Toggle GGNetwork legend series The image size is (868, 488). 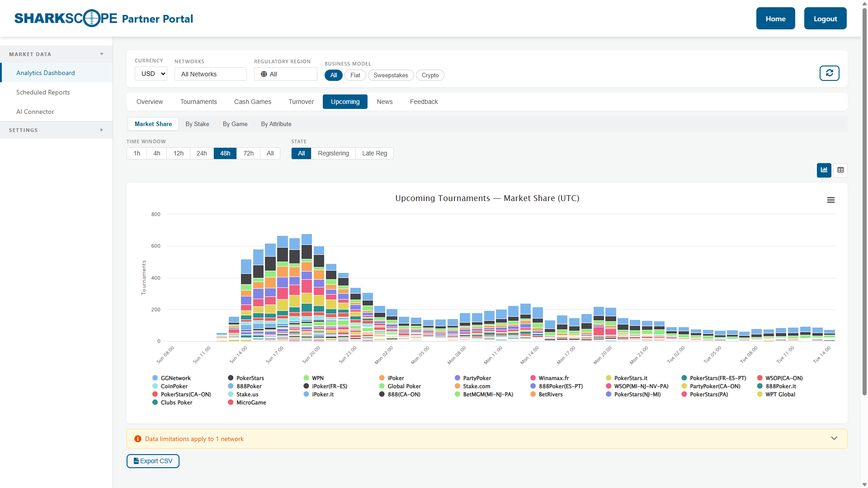[x=171, y=378]
